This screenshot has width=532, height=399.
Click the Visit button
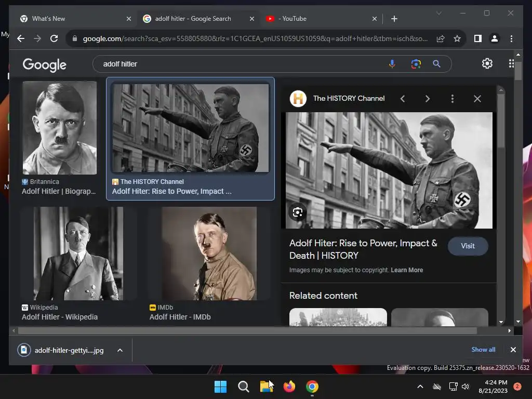click(x=468, y=246)
